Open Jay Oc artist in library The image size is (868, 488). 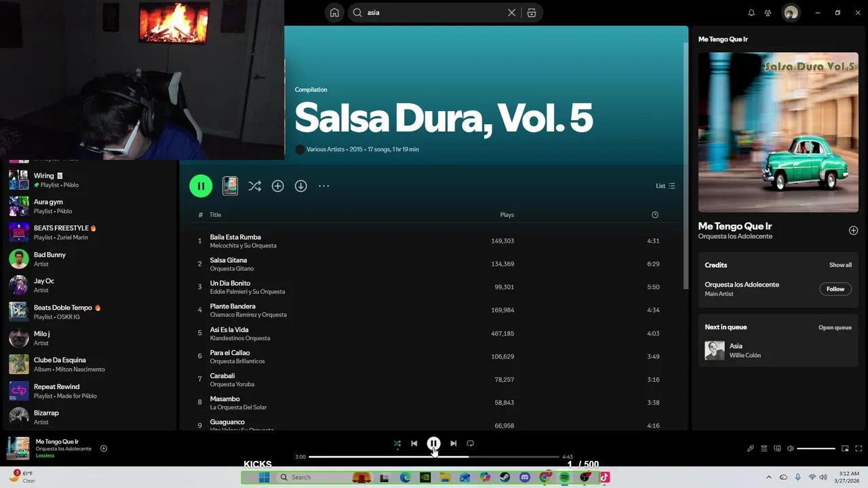click(x=90, y=285)
